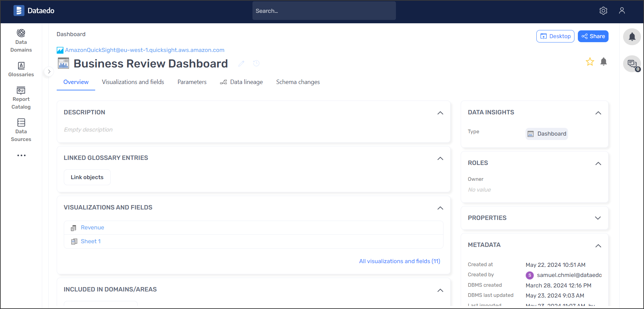
Task: Click the edit pencil next to title
Action: (x=241, y=63)
